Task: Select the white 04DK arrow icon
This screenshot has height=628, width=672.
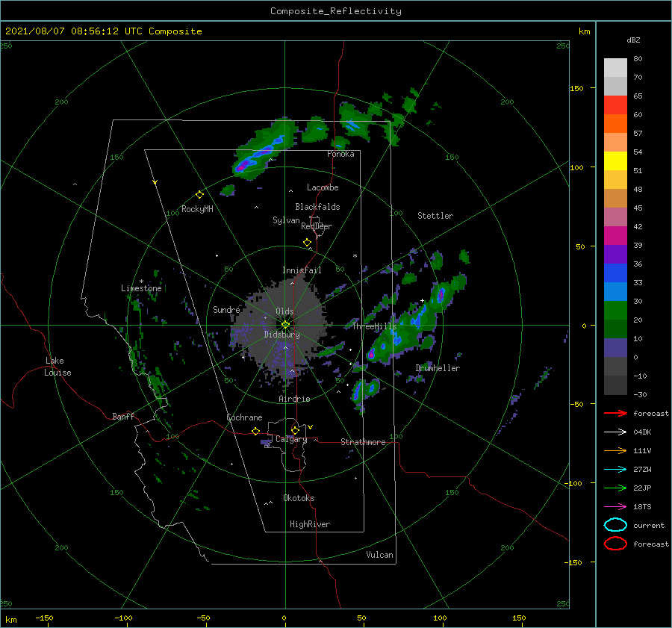Action: pos(615,432)
